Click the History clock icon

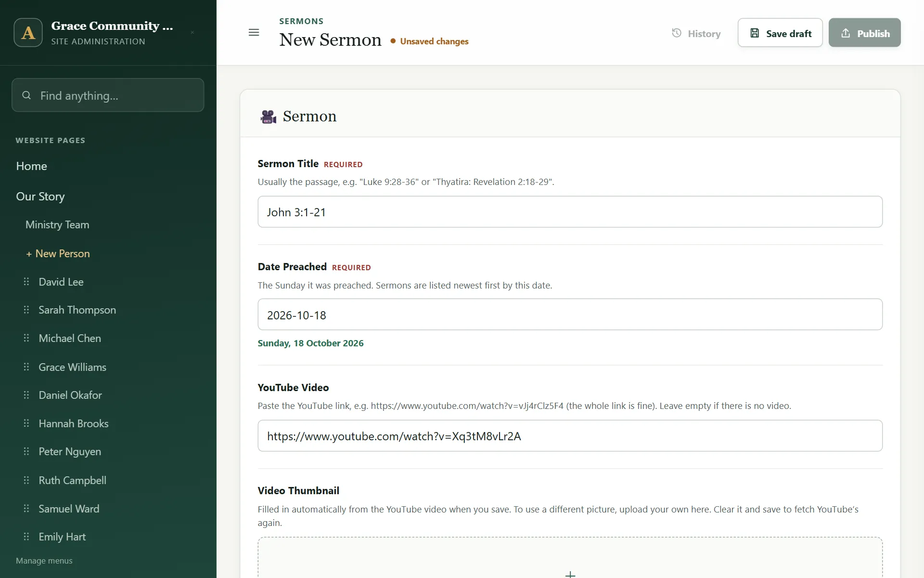pos(677,33)
